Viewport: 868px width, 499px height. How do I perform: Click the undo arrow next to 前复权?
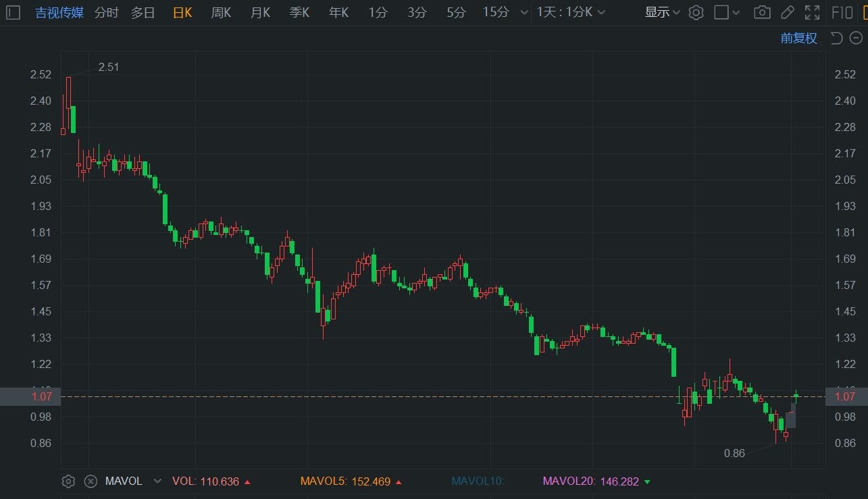(x=836, y=38)
